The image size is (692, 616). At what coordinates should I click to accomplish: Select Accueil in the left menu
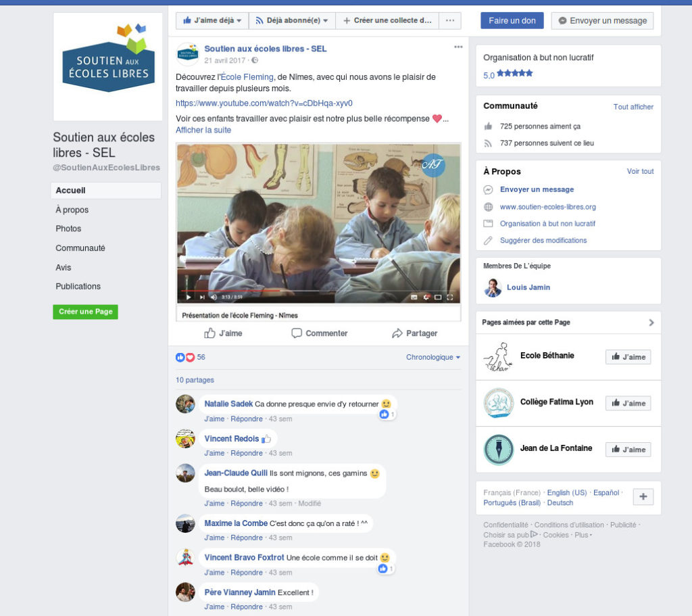(106, 191)
